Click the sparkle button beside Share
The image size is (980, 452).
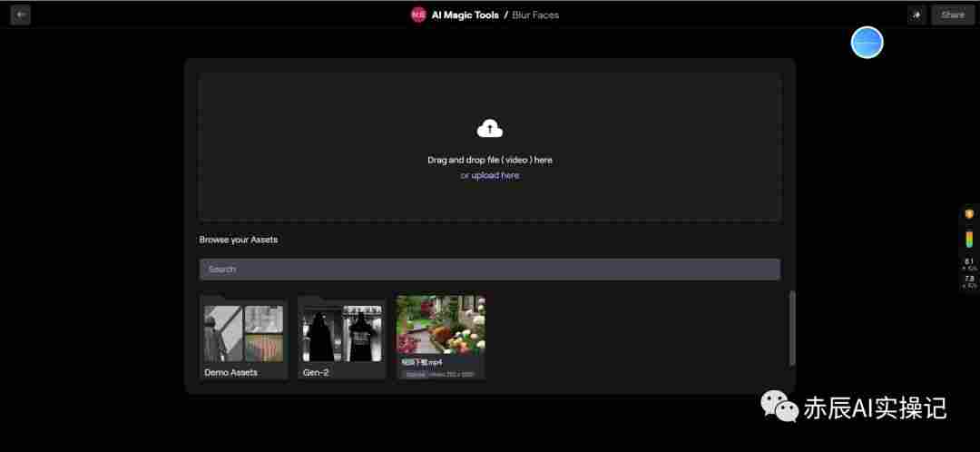click(916, 15)
